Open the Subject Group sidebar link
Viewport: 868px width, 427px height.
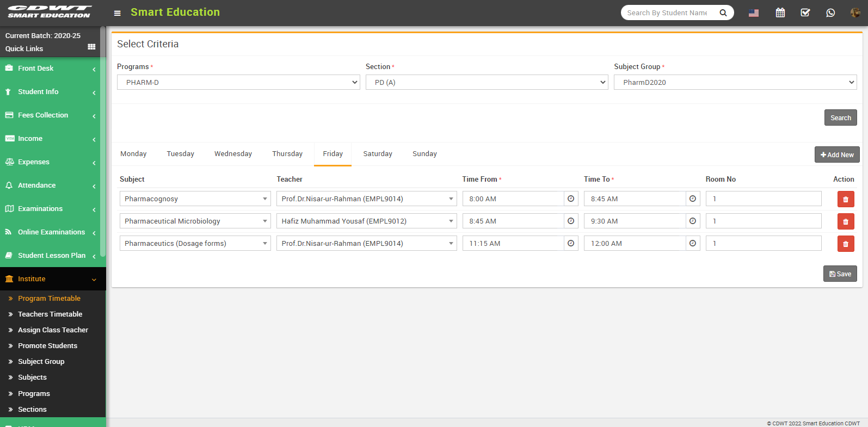(x=41, y=361)
